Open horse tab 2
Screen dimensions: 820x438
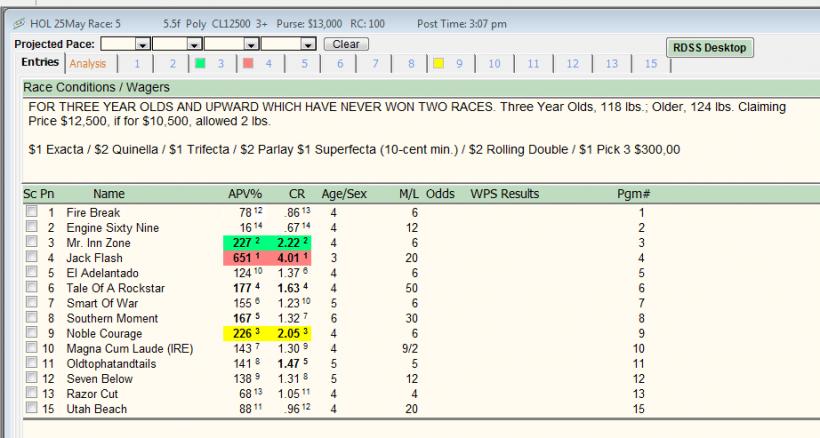point(173,64)
